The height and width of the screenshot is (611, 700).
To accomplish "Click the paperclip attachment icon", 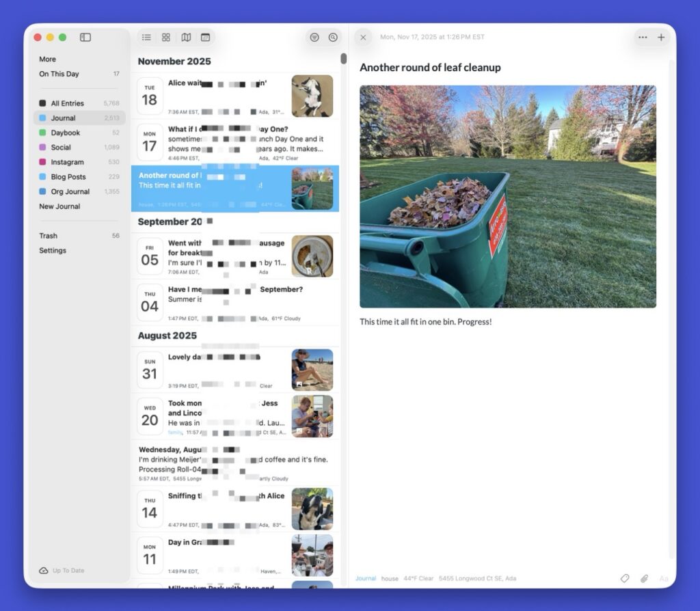I will tap(644, 578).
